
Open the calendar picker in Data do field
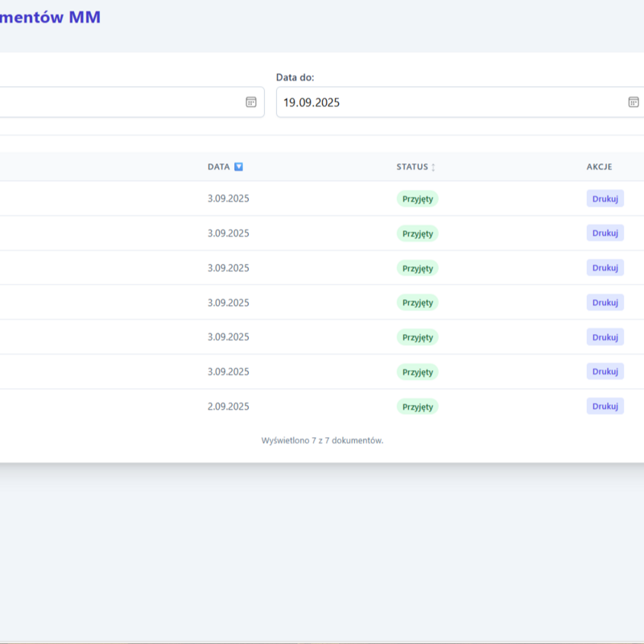634,102
